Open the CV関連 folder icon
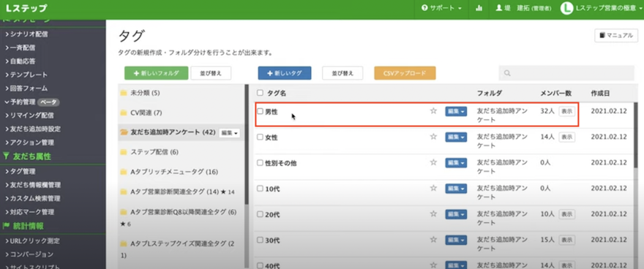 pyautogui.click(x=124, y=113)
